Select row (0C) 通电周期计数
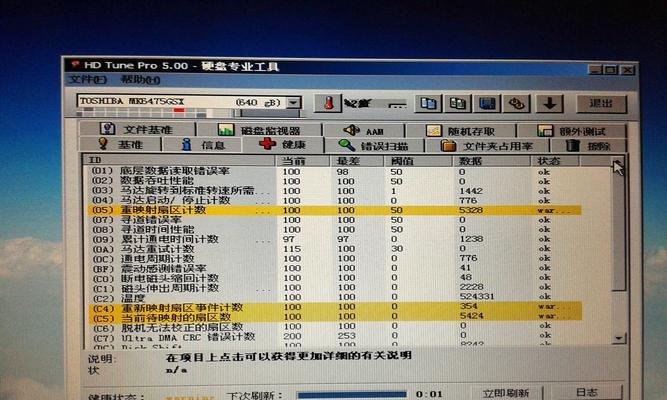 [x=334, y=258]
